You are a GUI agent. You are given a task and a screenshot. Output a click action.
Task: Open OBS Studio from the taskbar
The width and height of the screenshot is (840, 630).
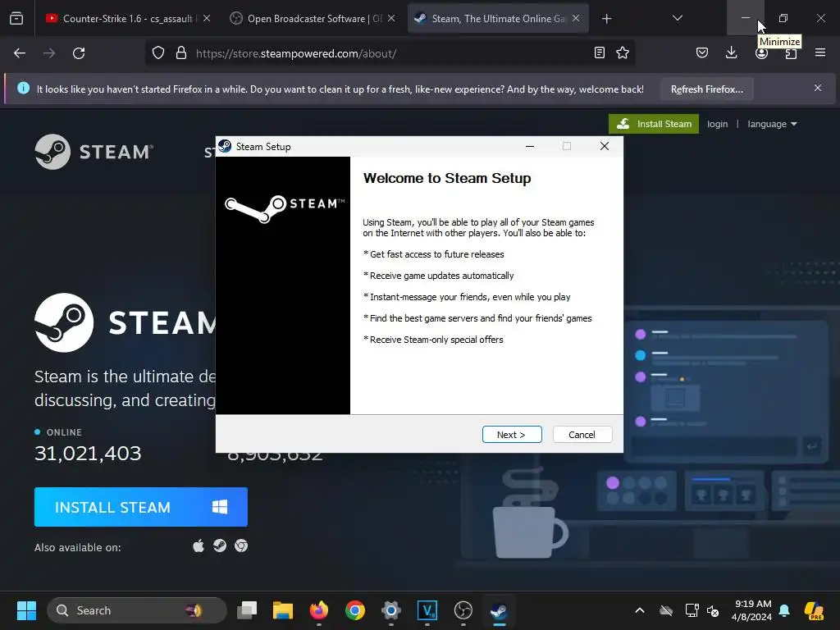463,610
